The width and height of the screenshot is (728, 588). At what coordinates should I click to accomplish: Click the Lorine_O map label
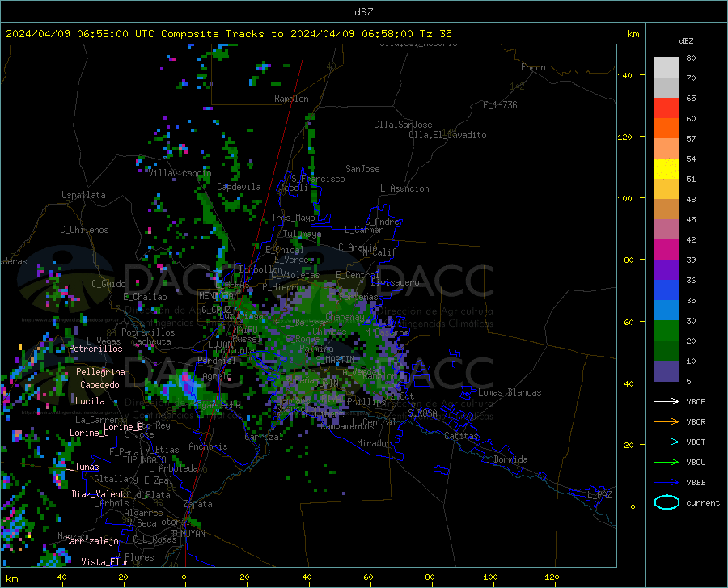click(x=89, y=433)
